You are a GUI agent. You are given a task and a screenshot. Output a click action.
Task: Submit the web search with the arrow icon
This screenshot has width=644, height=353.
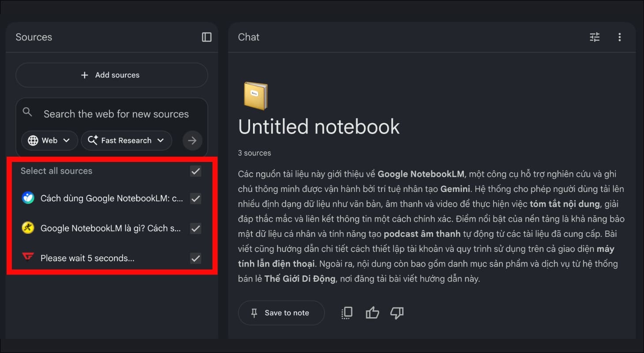(x=192, y=140)
